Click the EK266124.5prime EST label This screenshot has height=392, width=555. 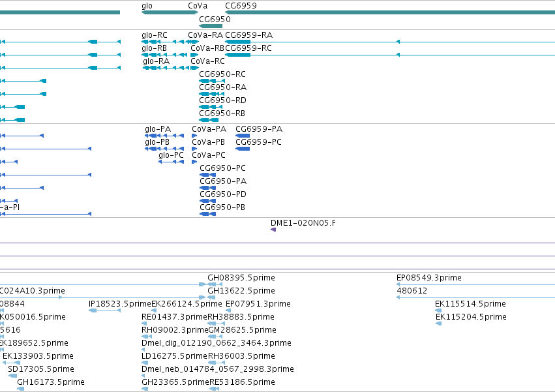[187, 304]
